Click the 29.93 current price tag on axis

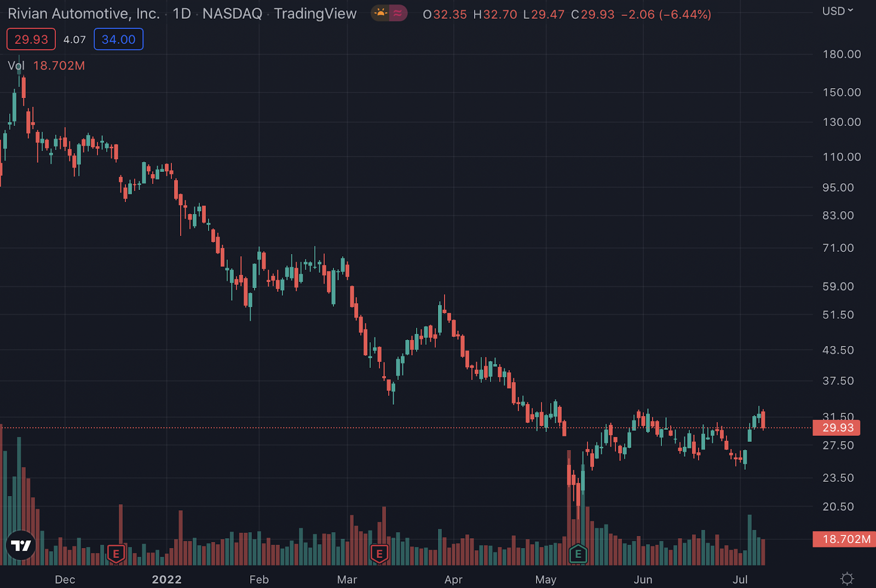837,428
